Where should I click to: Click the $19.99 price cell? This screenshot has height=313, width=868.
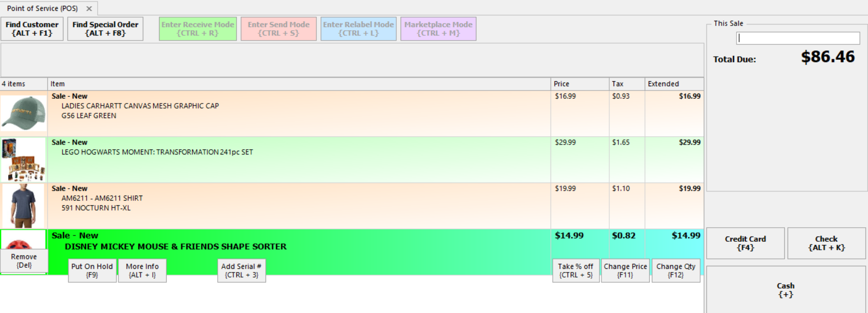click(x=565, y=189)
